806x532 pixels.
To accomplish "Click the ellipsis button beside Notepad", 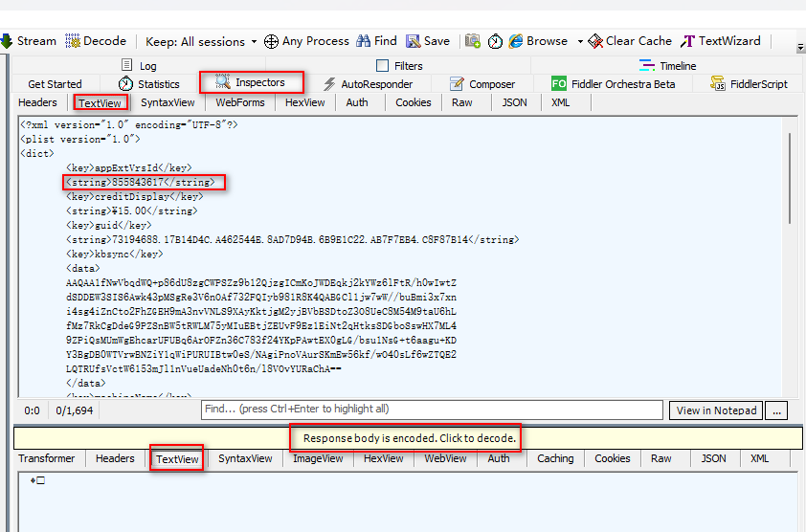I will coord(776,410).
